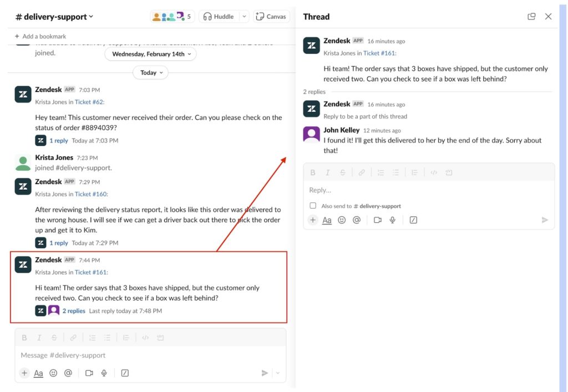Screen dimensions: 568x392
Task: Start a Huddle in channel
Action: [219, 17]
